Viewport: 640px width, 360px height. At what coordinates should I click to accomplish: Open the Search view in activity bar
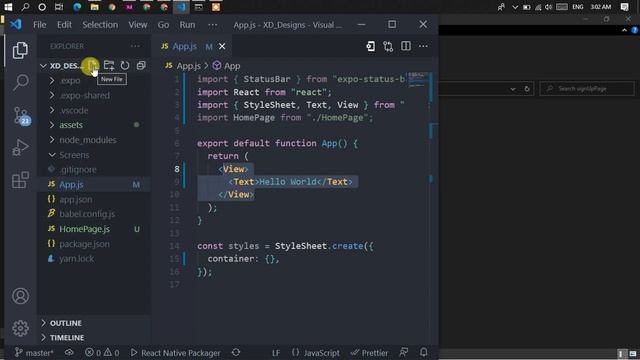pos(20,82)
